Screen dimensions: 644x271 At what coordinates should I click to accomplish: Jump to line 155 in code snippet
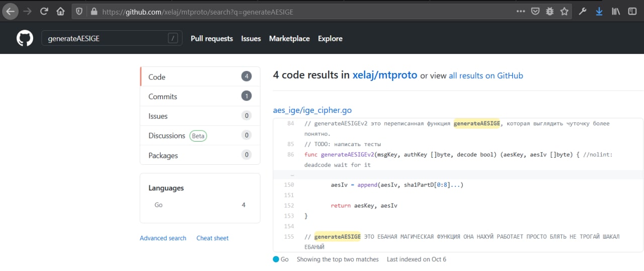[289, 236]
